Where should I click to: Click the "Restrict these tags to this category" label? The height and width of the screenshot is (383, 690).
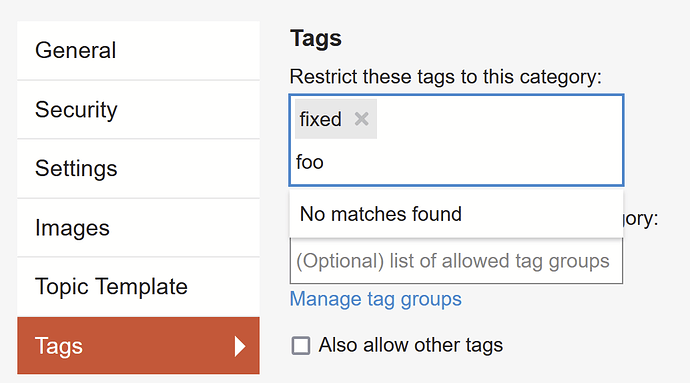[445, 77]
